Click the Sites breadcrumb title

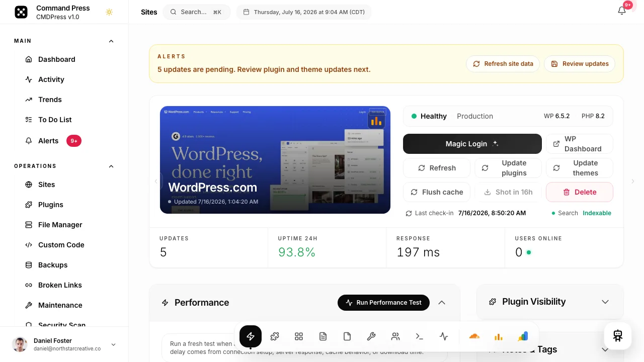tap(149, 12)
